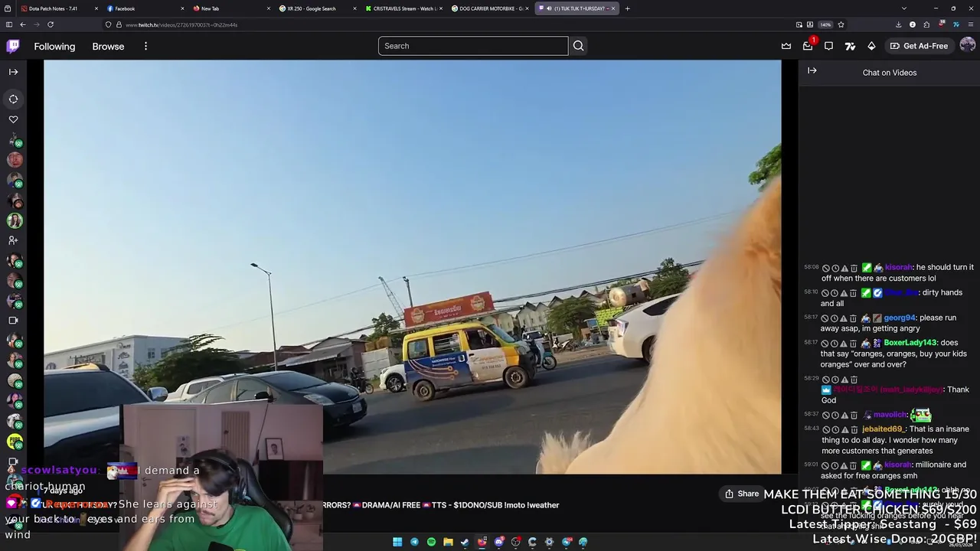Open the more options dots beside Browse
This screenshot has width=980, height=551.
145,46
